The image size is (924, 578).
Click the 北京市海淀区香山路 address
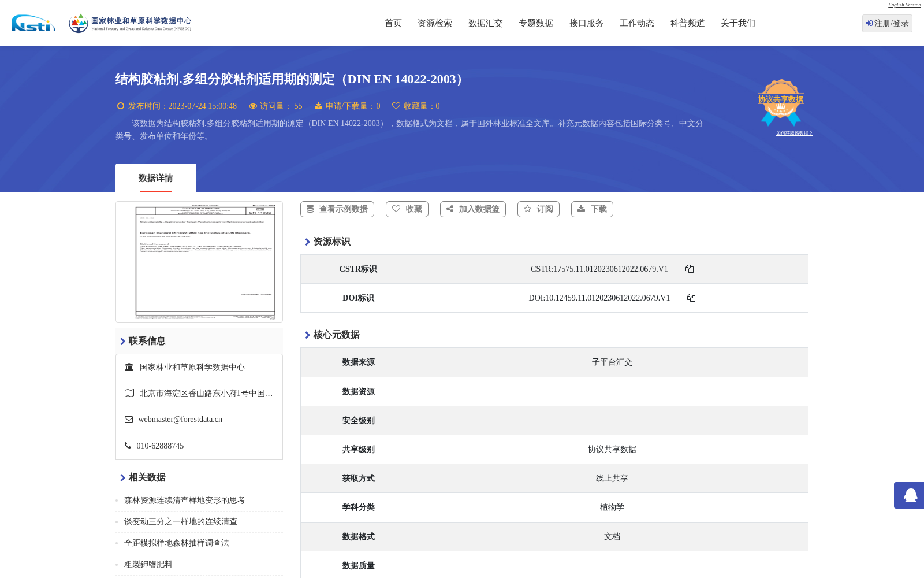coord(206,393)
